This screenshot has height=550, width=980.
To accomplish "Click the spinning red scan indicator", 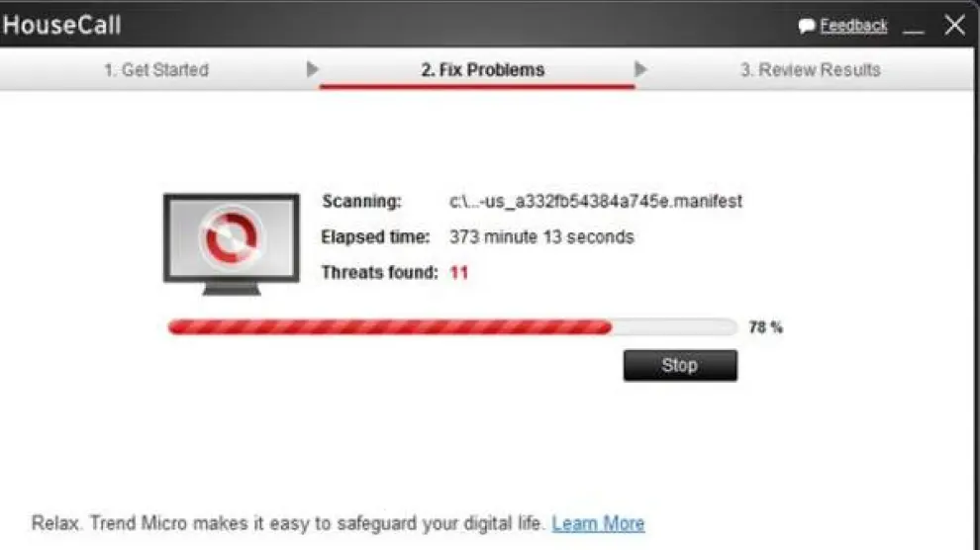I will tap(232, 237).
